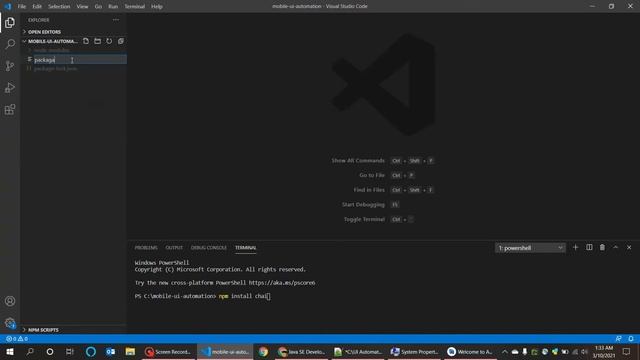Screen dimensions: 640x360
Task: Add a new terminal with plus icon
Action: click(576, 247)
